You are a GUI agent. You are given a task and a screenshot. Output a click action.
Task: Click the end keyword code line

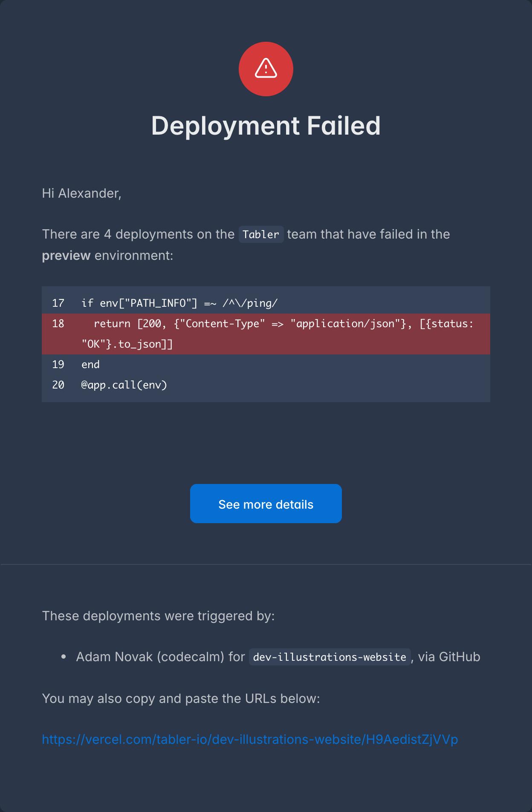click(90, 365)
